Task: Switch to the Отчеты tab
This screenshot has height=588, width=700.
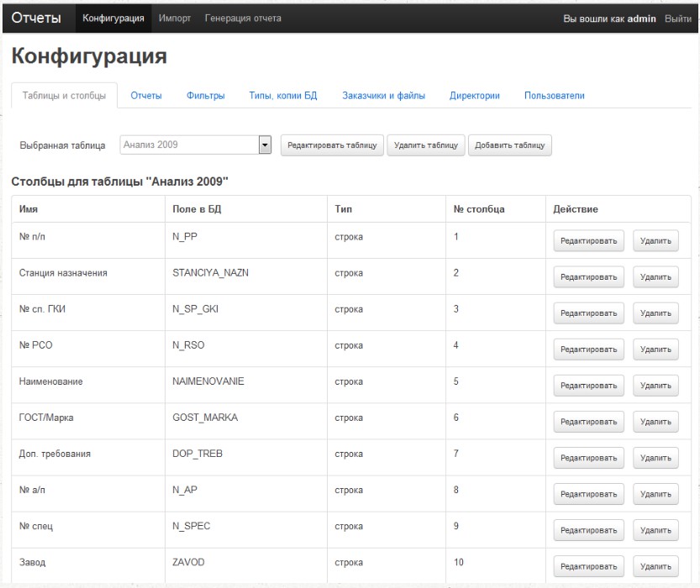Action: [146, 96]
